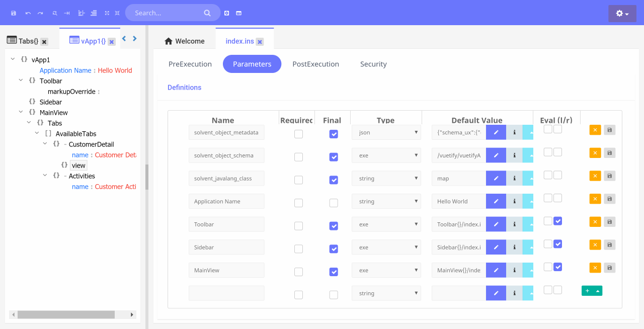This screenshot has width=644, height=329.
Task: Toggle Required checkbox in Sidebar row
Action: click(298, 249)
